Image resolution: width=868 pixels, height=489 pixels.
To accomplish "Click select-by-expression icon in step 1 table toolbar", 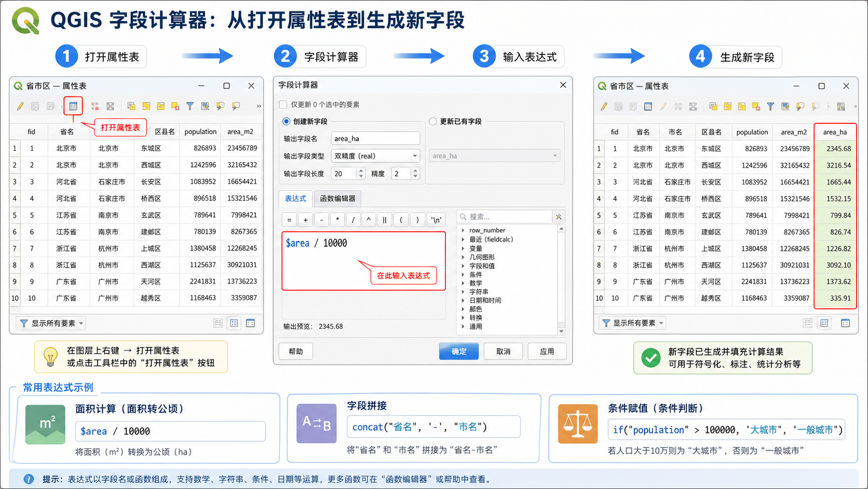I will point(131,106).
